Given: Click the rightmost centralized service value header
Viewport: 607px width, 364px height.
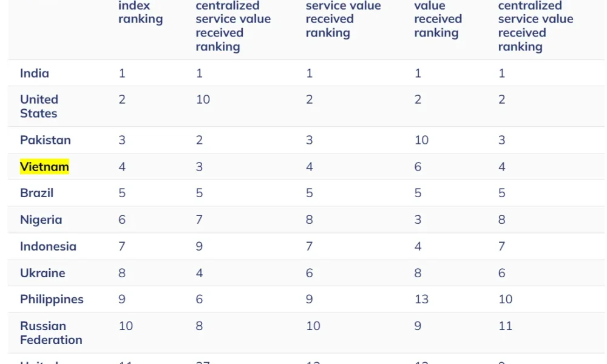Looking at the screenshot, I should pyautogui.click(x=536, y=26).
